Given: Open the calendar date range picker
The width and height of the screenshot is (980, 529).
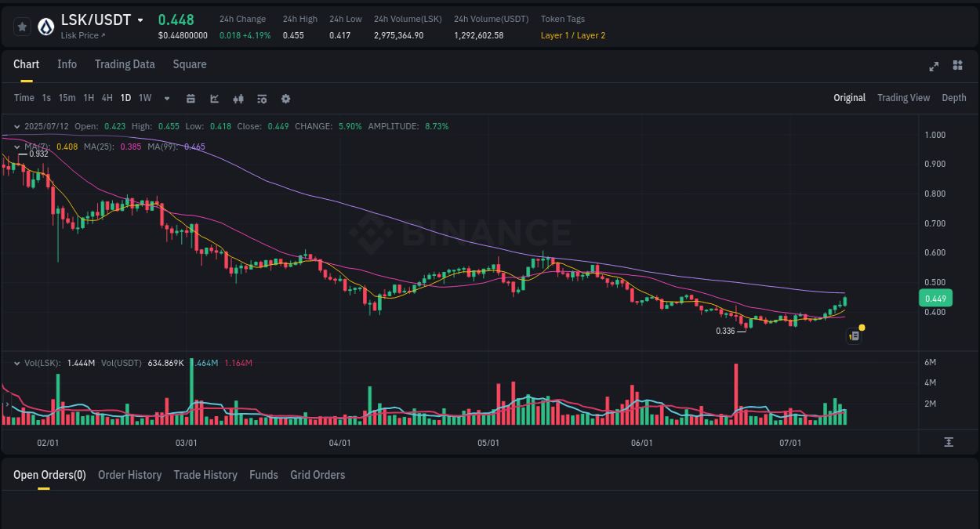Looking at the screenshot, I should 191,98.
